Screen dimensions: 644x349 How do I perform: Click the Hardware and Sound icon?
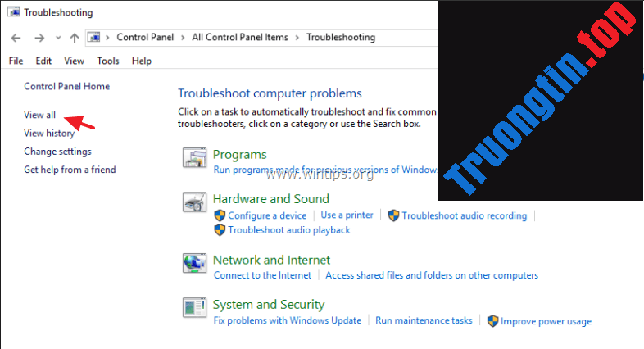pos(194,203)
